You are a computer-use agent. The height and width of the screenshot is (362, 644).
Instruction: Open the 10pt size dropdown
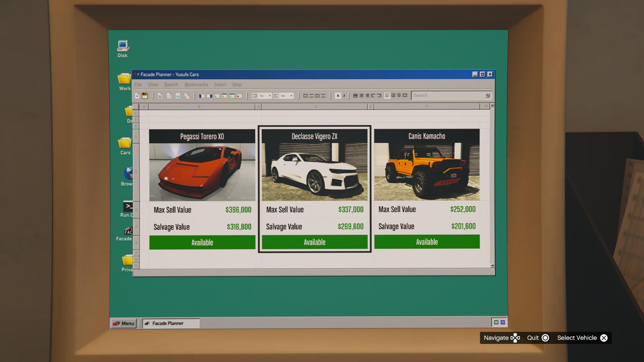coord(269,96)
